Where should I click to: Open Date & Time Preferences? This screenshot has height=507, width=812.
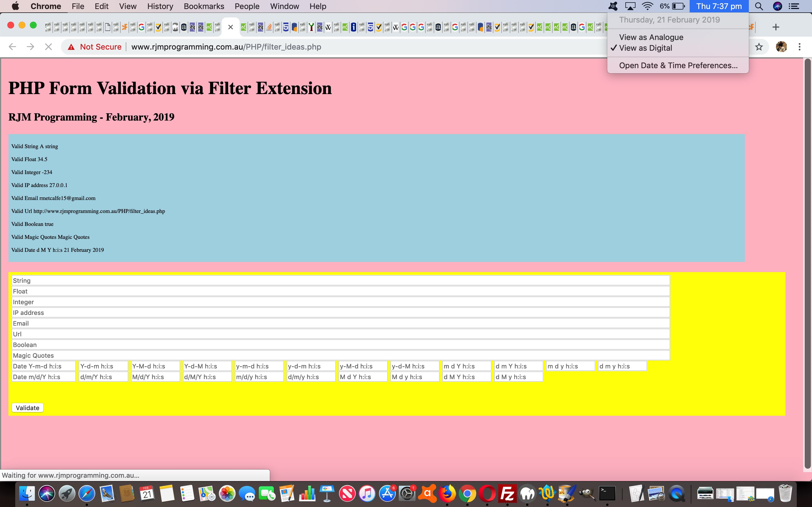678,65
